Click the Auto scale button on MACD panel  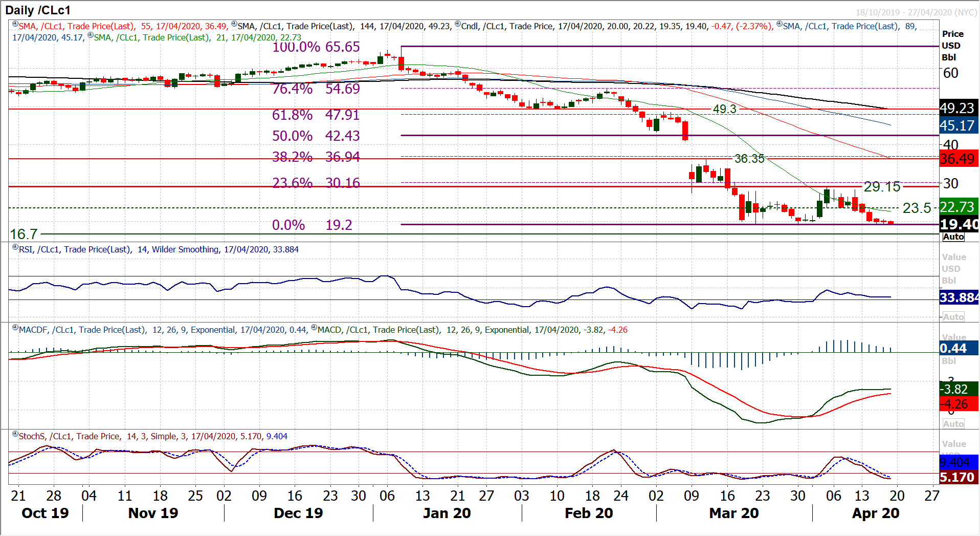coord(953,424)
